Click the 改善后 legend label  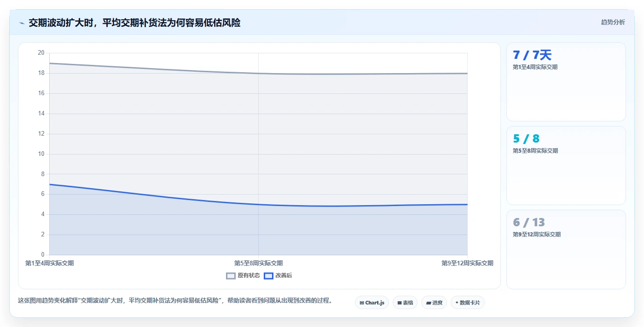pyautogui.click(x=284, y=275)
